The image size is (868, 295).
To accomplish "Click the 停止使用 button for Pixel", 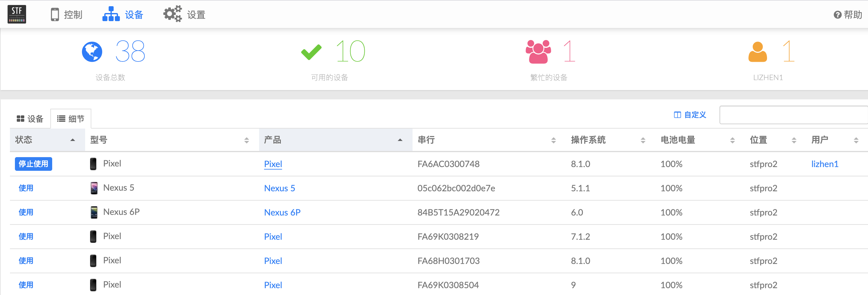I will tap(33, 164).
